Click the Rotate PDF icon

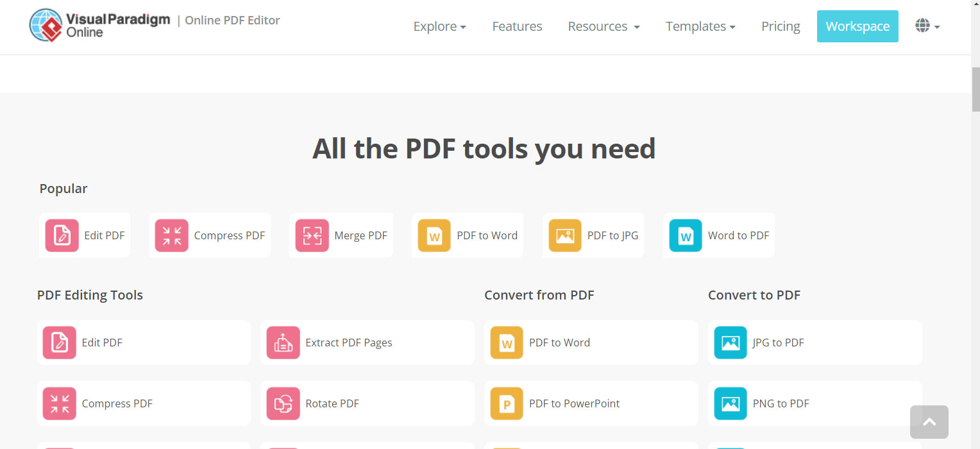click(283, 403)
